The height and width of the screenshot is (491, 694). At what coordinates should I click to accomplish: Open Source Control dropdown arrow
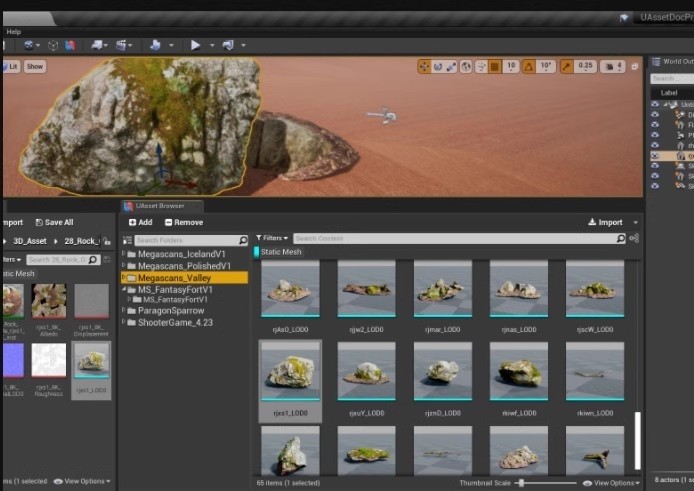click(38, 45)
